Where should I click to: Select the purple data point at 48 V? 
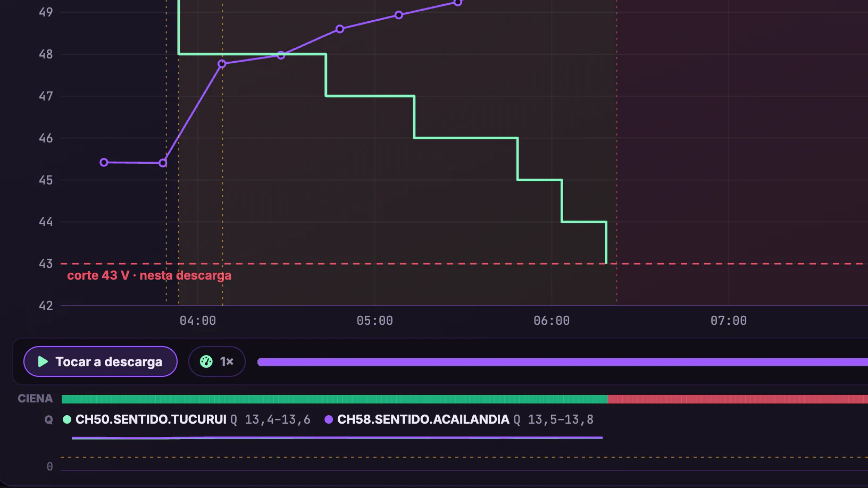pos(281,55)
